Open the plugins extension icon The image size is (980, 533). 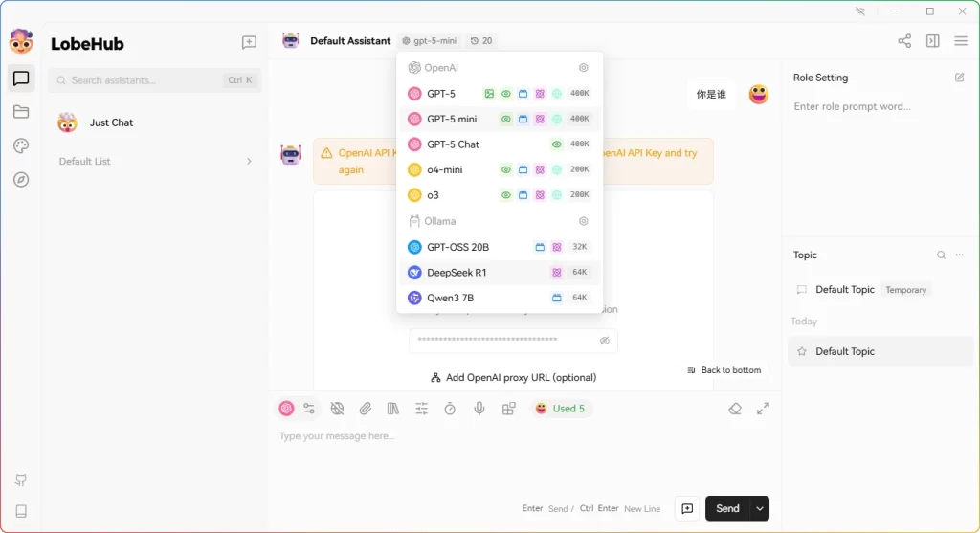tap(509, 409)
